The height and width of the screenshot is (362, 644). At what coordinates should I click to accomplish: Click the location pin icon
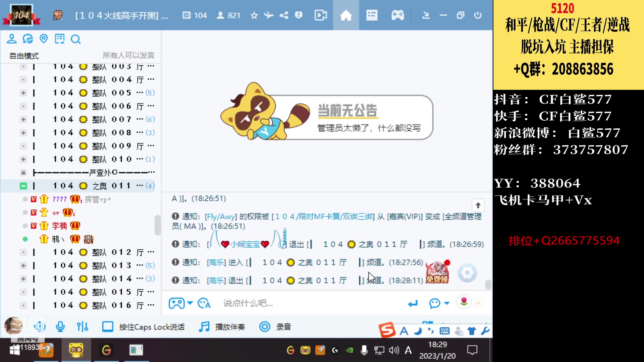pyautogui.click(x=44, y=39)
